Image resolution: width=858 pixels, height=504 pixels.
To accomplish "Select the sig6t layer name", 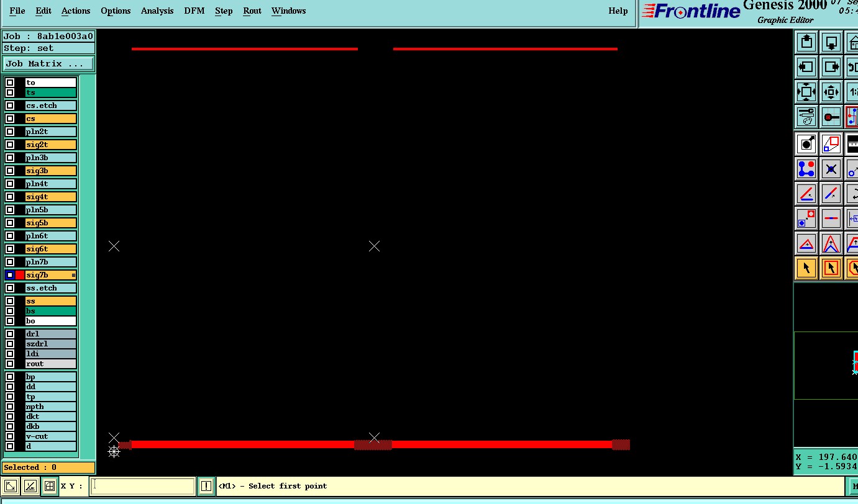I will (x=51, y=249).
